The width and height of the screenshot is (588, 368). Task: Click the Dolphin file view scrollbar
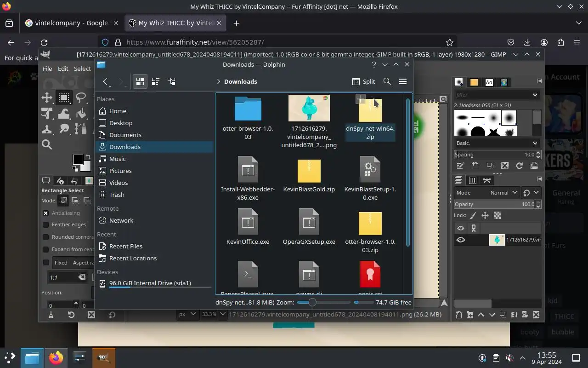[x=407, y=172]
